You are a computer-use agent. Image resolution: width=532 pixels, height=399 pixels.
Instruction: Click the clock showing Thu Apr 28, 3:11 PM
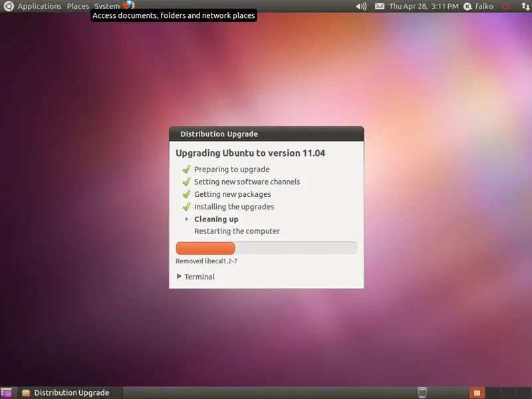[x=424, y=6]
